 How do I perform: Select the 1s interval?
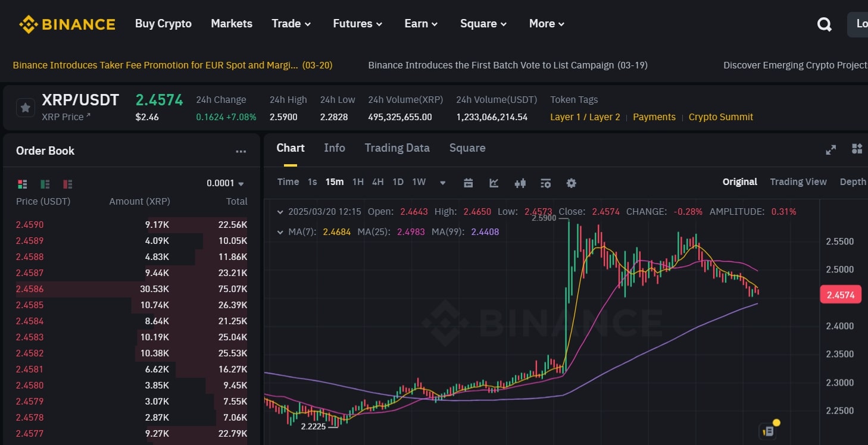click(x=312, y=182)
